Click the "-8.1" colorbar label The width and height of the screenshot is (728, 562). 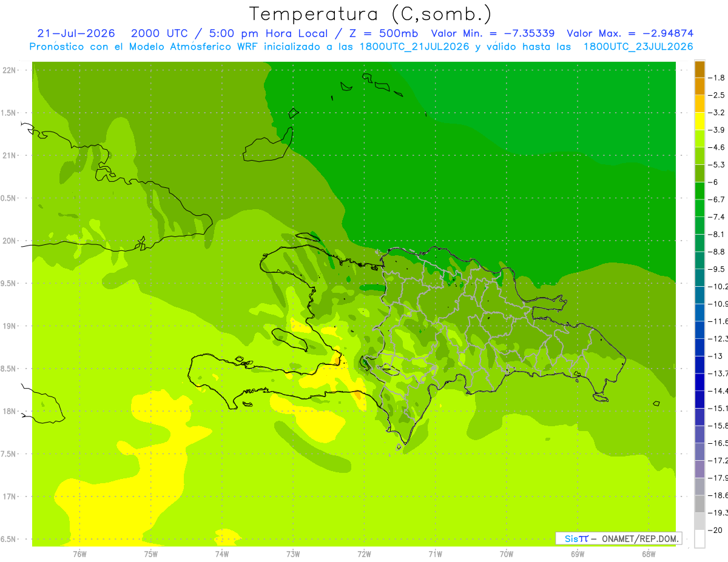[x=716, y=234]
